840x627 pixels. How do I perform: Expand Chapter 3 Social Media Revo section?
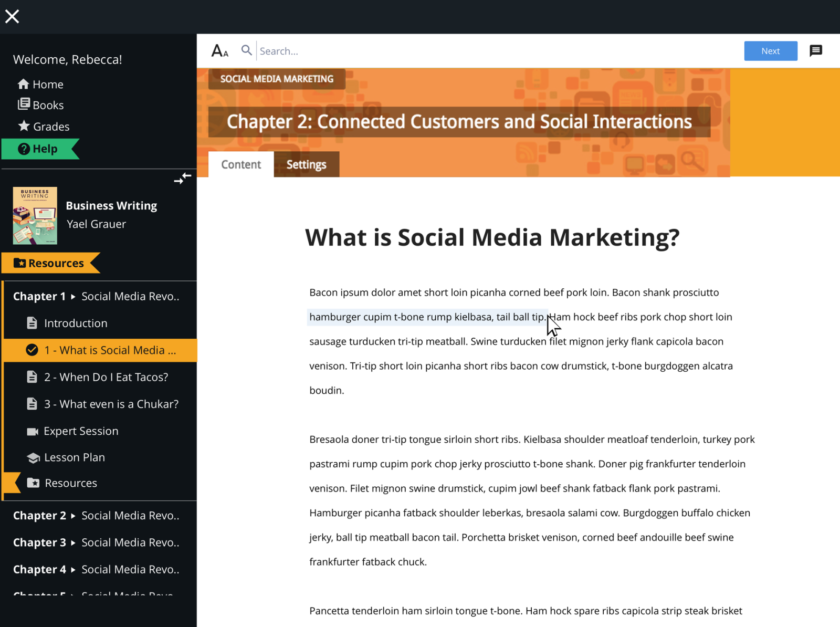[x=39, y=542]
